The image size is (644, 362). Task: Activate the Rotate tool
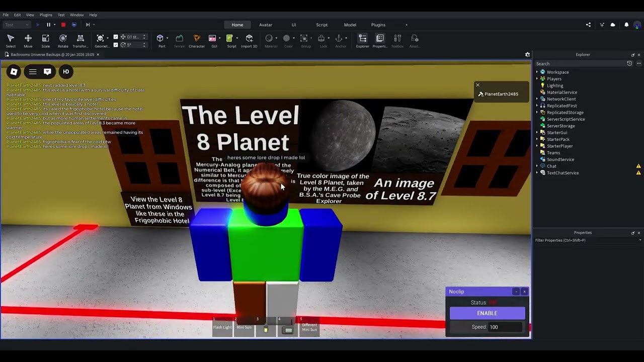click(63, 41)
